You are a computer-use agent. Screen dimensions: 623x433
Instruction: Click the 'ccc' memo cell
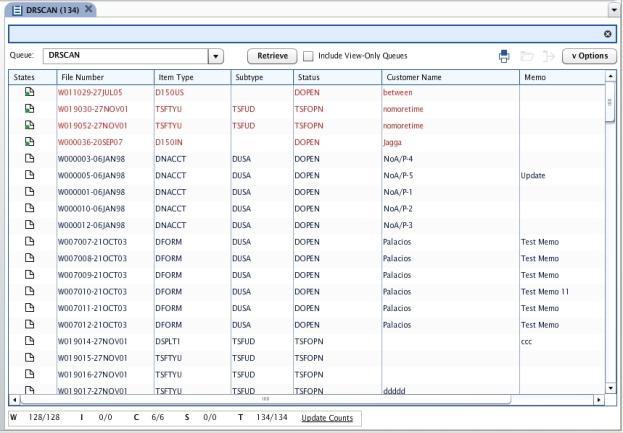click(562, 342)
